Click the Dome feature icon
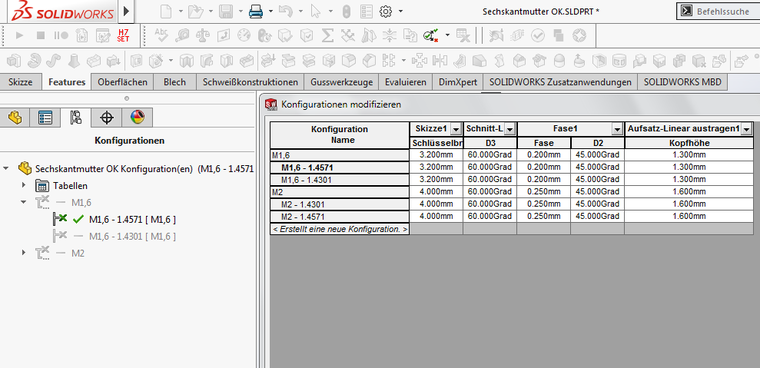This screenshot has width=760, height=368. click(559, 61)
